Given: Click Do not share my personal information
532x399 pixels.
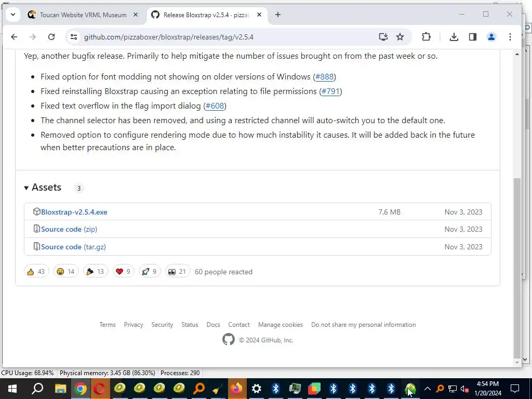Looking at the screenshot, I should [x=363, y=325].
